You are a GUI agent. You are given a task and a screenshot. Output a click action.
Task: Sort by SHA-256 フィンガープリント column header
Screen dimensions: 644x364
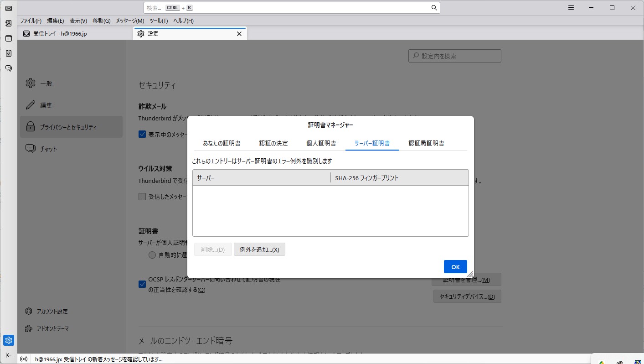399,178
